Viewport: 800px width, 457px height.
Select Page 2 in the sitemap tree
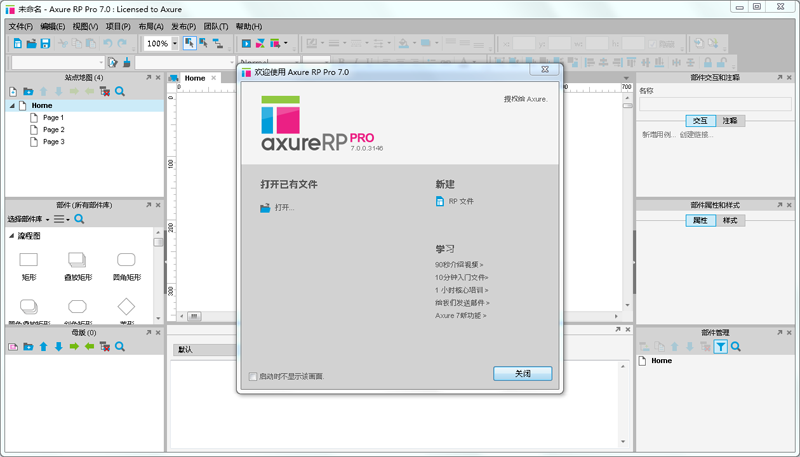coord(53,130)
